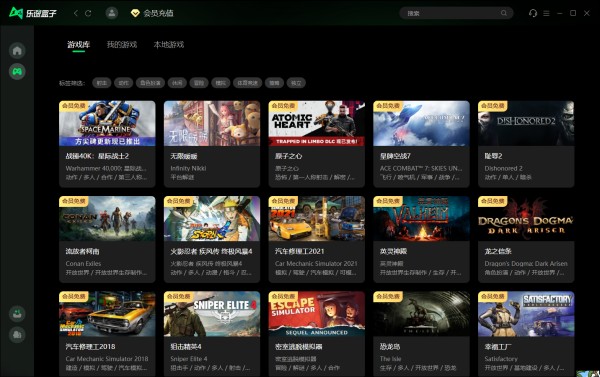Click the magnifier icon in the search box
Viewport: 600px width, 377px height.
[504, 13]
